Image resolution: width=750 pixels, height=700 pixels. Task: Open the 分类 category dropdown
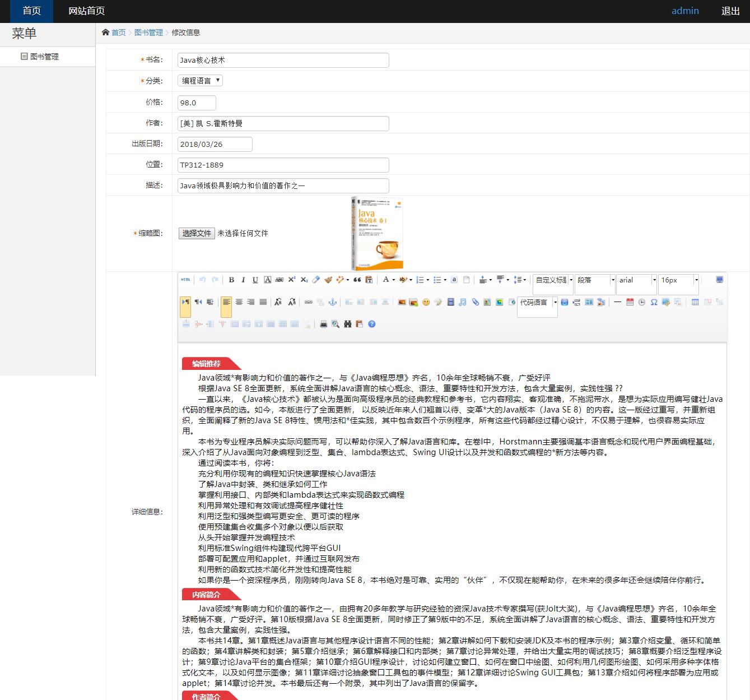coord(200,81)
